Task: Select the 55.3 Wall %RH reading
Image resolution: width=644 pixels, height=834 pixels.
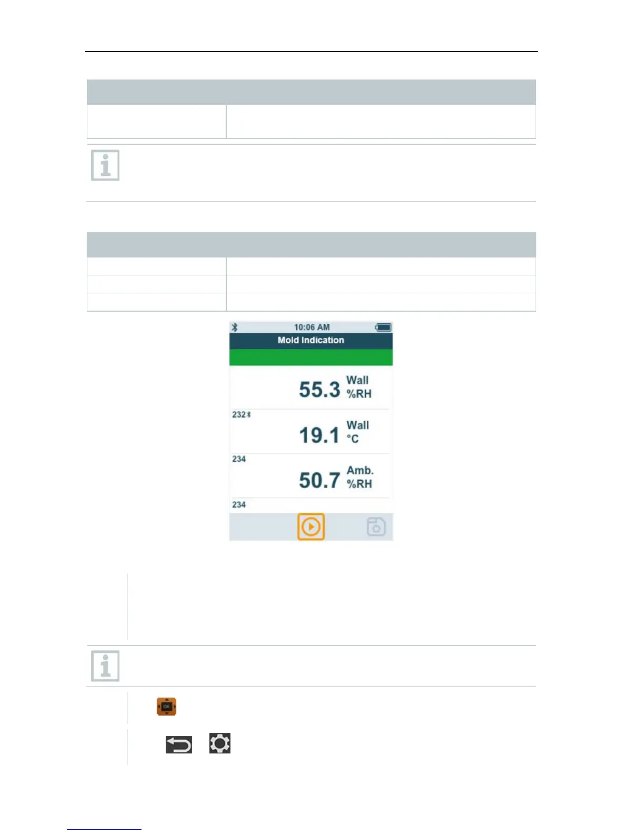Action: coord(335,389)
